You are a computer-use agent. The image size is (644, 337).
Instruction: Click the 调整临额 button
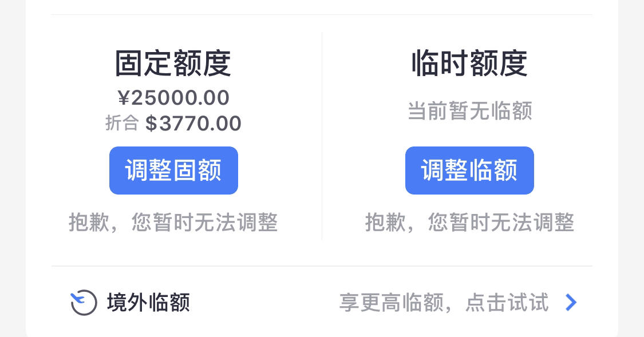click(469, 171)
